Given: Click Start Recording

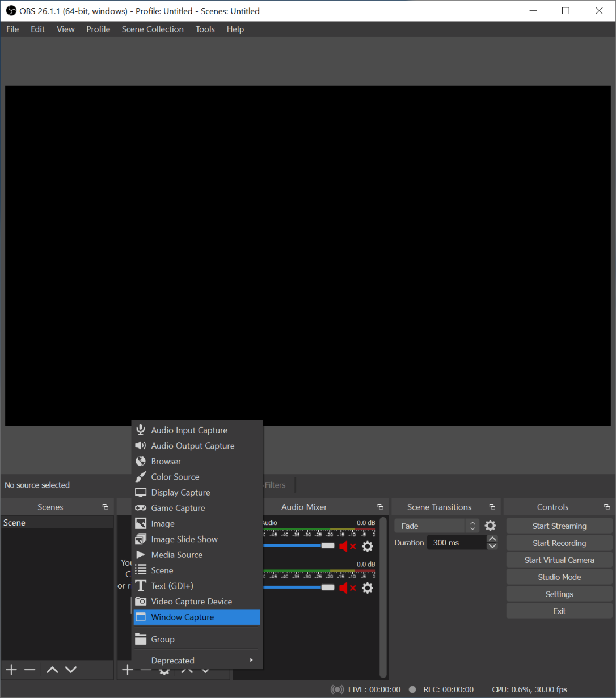Looking at the screenshot, I should (559, 543).
